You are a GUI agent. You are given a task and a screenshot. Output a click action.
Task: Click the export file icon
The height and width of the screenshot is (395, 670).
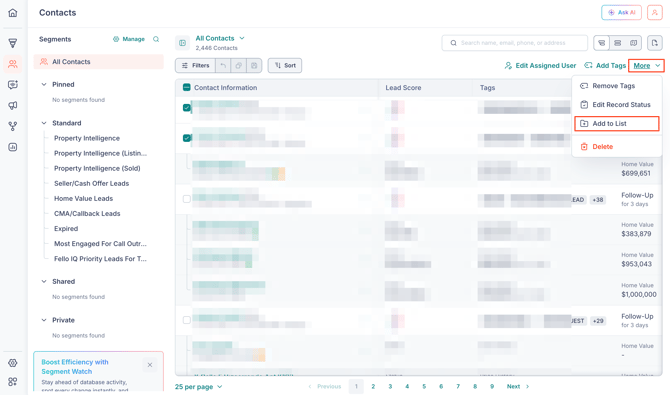pos(654,43)
